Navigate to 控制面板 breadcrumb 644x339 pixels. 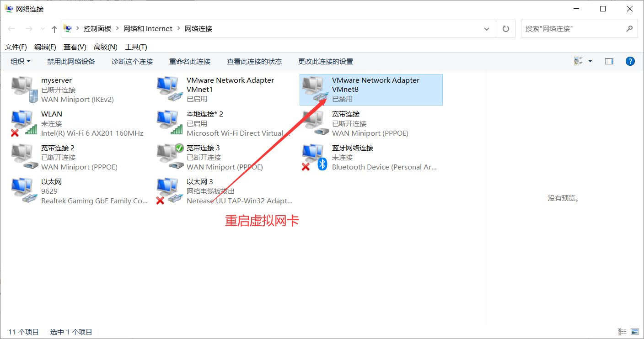pyautogui.click(x=97, y=28)
